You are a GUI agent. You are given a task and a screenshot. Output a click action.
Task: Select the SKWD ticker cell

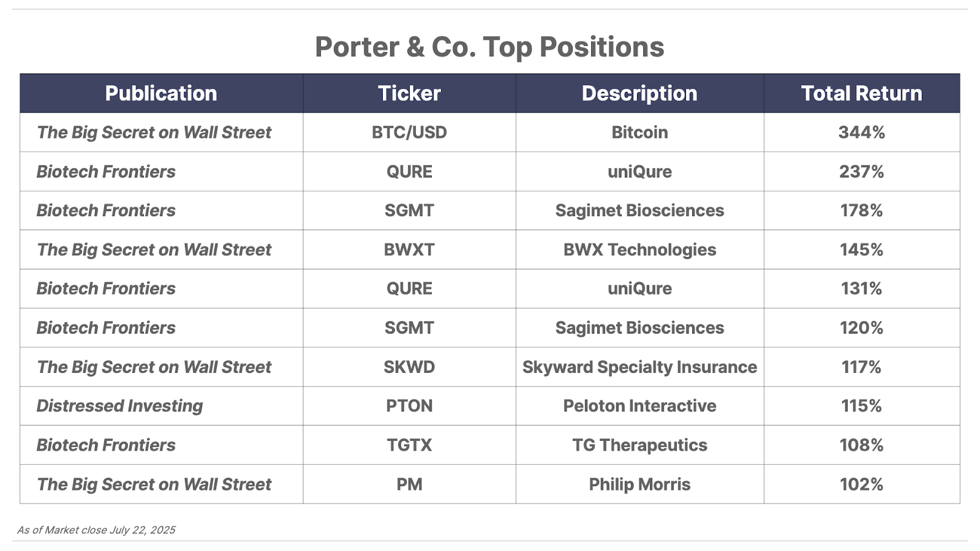[409, 367]
